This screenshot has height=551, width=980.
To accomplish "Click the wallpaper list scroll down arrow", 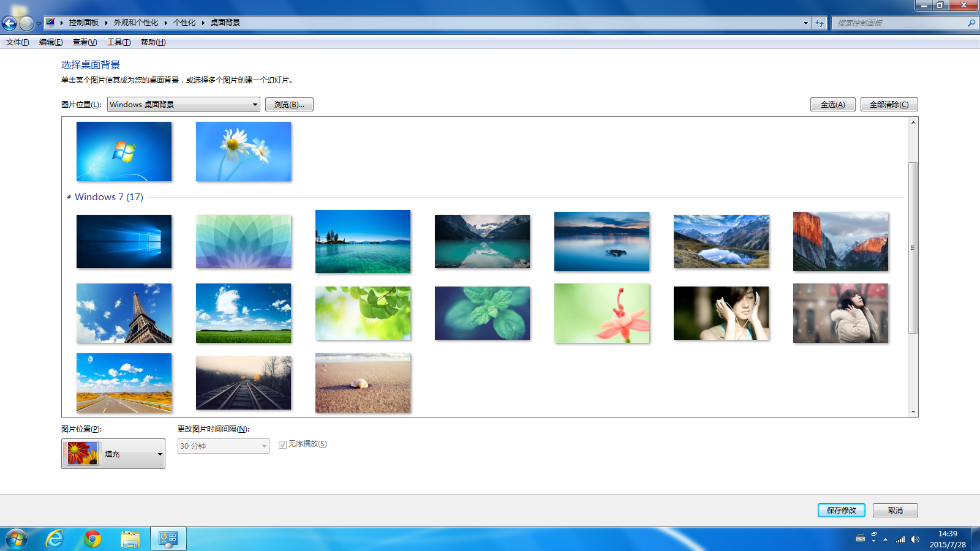I will 913,412.
